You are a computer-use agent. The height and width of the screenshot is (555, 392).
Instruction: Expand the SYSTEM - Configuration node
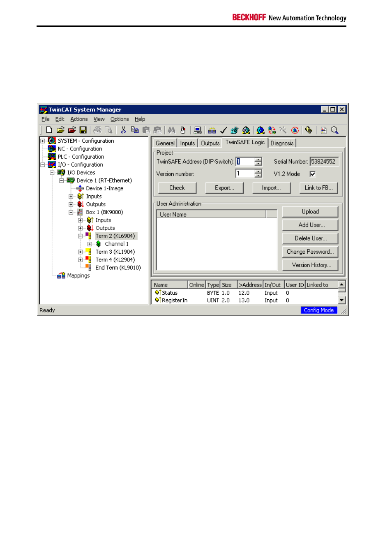(43, 141)
